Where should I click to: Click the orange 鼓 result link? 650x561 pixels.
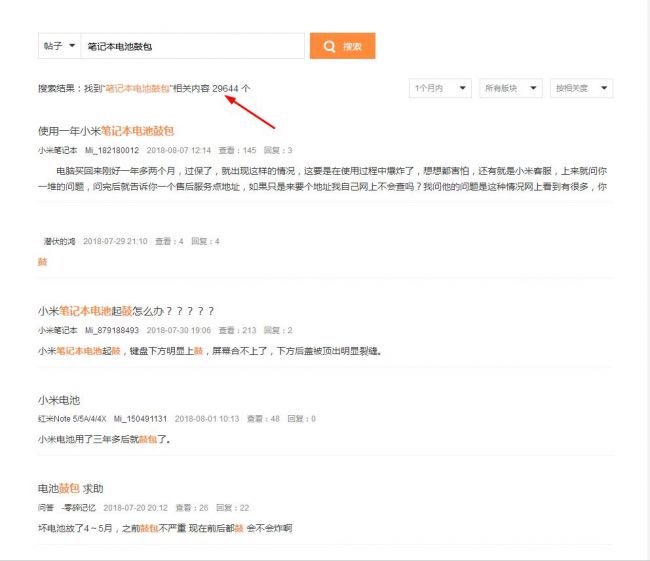[42, 262]
